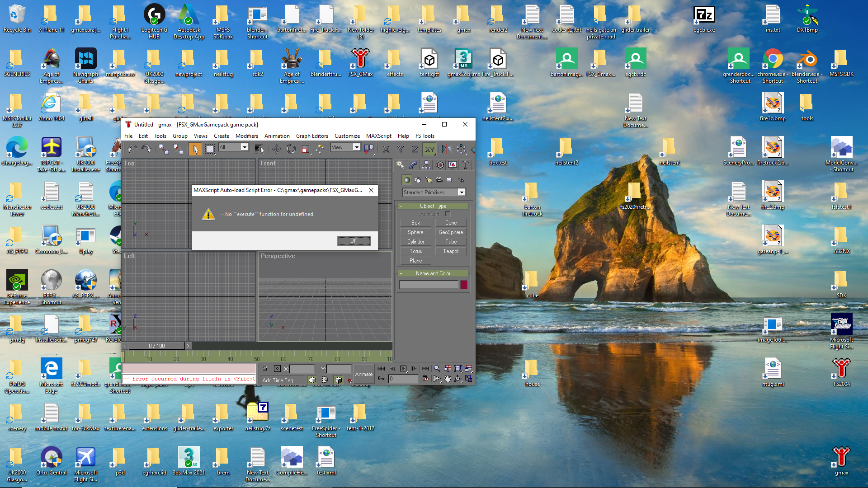Viewport: 868px width, 488px height.
Task: Select the Microsoft Edge desktop icon
Action: pyautogui.click(x=51, y=375)
